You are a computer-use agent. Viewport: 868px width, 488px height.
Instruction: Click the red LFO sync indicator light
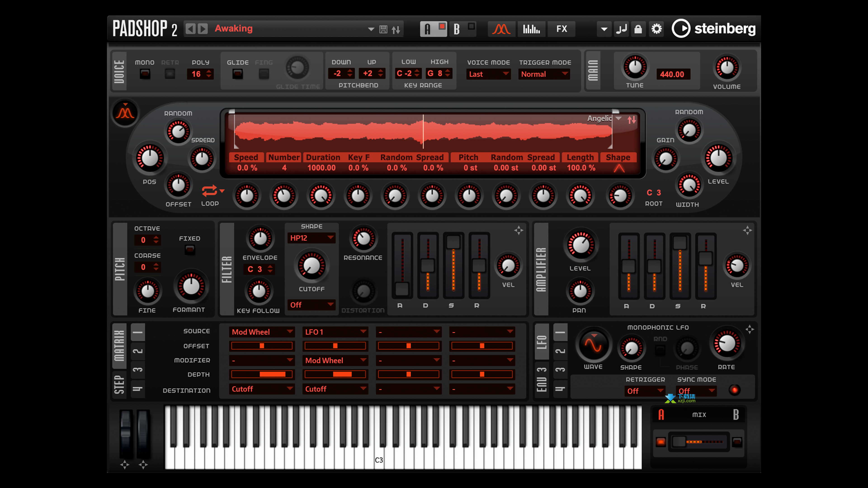pyautogui.click(x=735, y=390)
